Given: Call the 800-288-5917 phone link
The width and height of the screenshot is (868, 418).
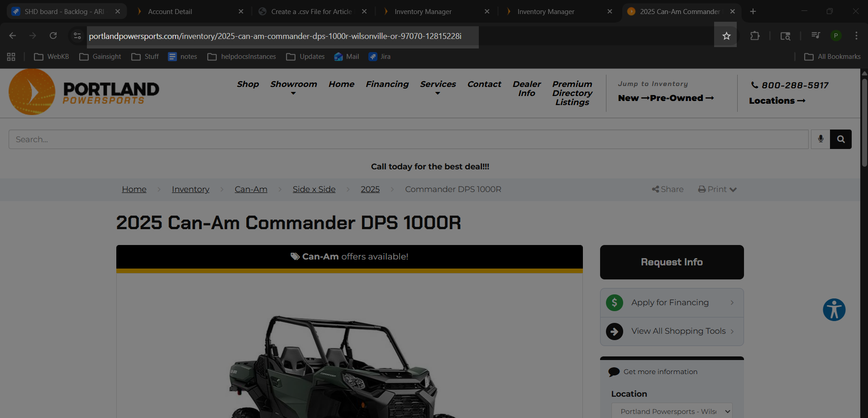Looking at the screenshot, I should pyautogui.click(x=790, y=85).
